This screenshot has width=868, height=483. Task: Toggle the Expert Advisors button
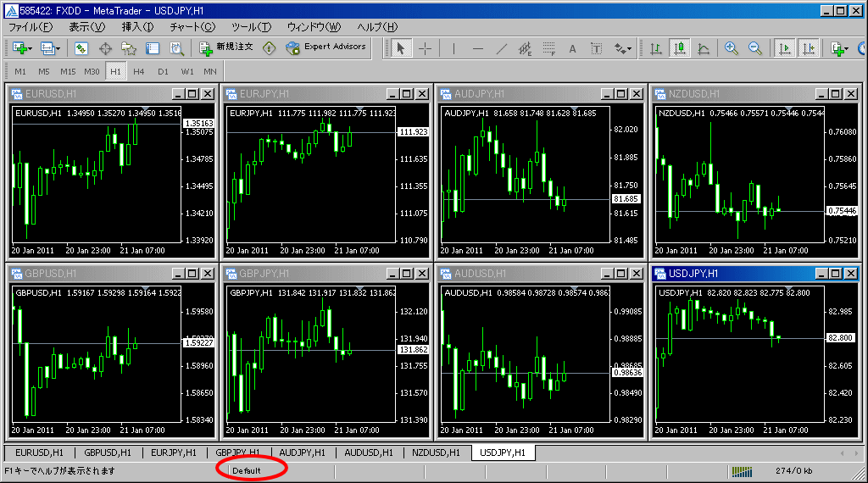pyautogui.click(x=326, y=48)
